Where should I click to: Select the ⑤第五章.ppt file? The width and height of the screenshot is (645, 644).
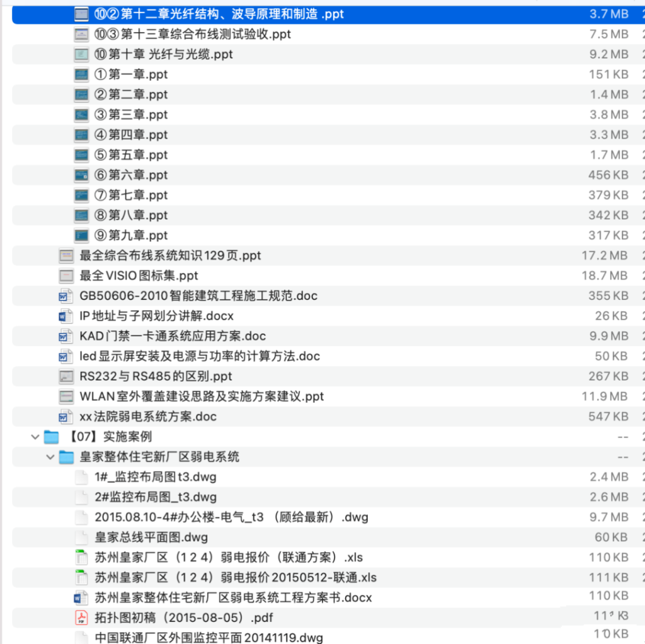pos(132,154)
